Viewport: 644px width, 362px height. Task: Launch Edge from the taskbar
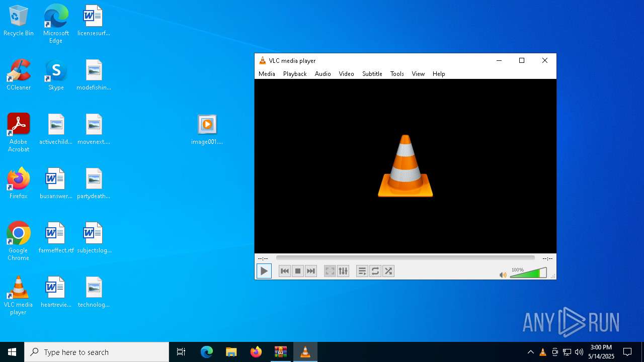[x=207, y=352]
